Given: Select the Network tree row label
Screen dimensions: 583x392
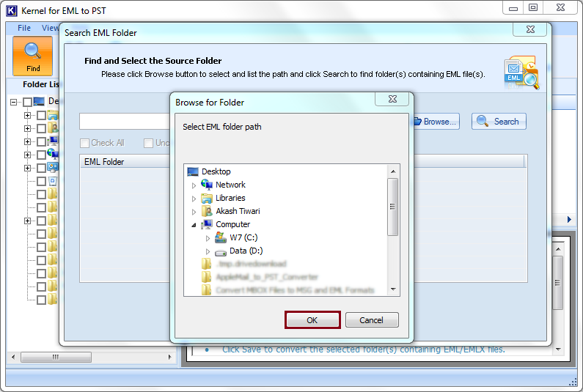Looking at the screenshot, I should 230,185.
